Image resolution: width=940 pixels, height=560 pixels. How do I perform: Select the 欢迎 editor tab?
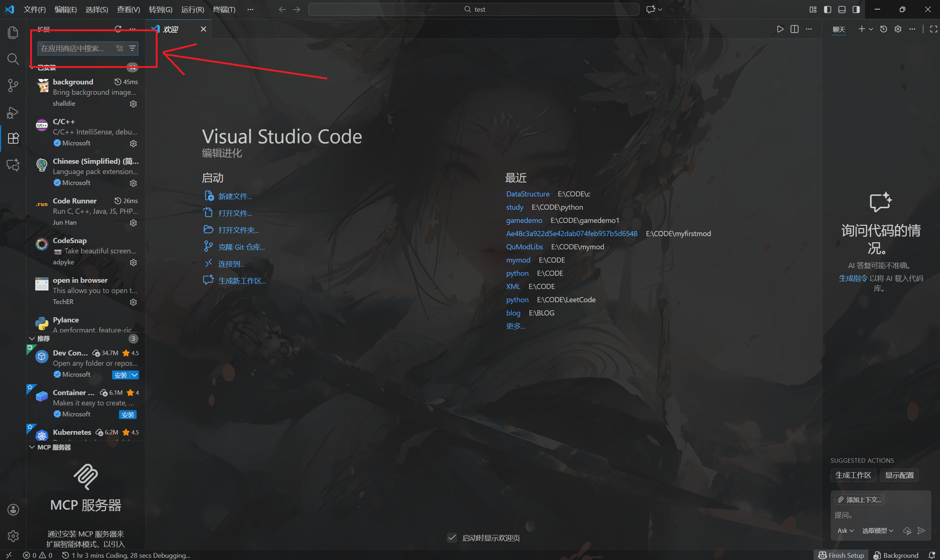pos(171,29)
